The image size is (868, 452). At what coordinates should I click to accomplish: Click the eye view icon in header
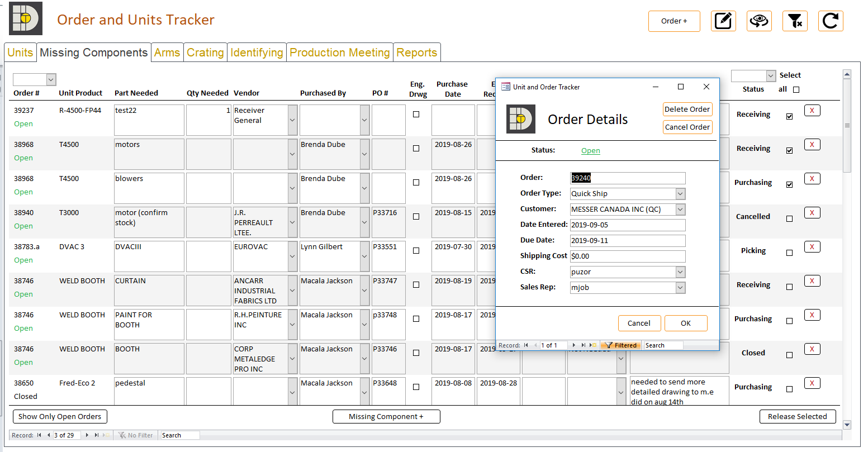759,21
